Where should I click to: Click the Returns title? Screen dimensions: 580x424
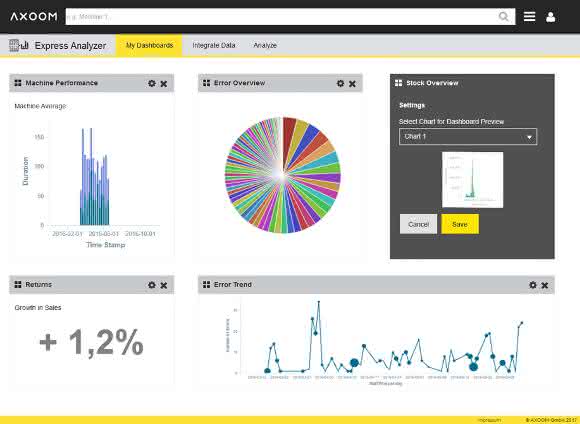point(38,285)
